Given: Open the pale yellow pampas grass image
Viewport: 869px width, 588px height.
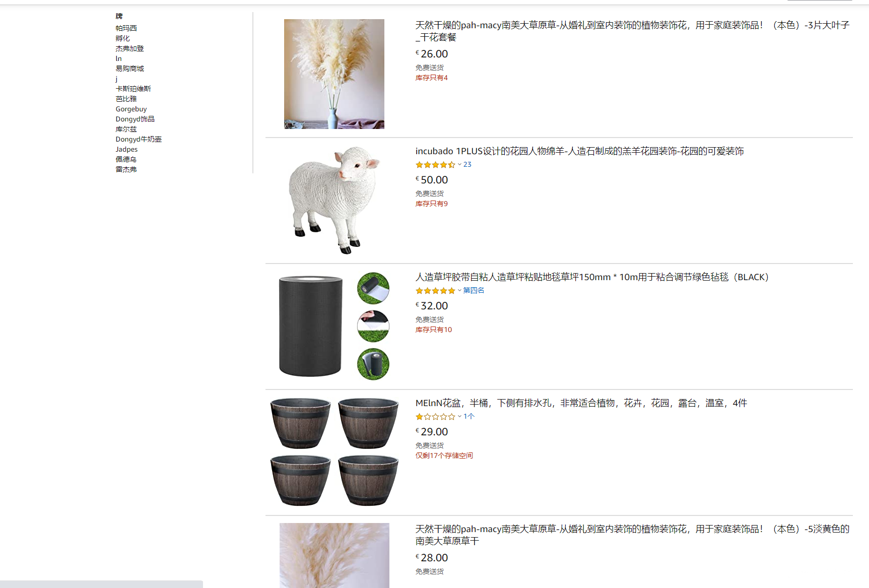Looking at the screenshot, I should click(x=334, y=555).
